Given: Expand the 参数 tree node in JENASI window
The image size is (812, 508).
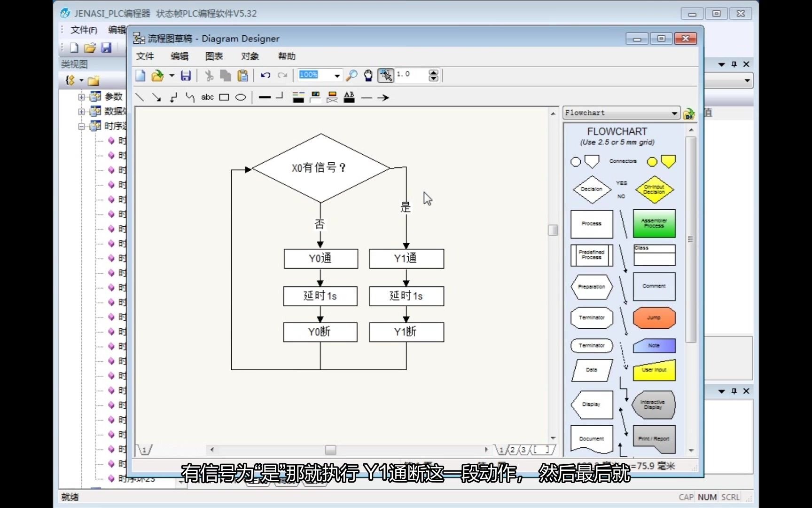Looking at the screenshot, I should pyautogui.click(x=82, y=97).
